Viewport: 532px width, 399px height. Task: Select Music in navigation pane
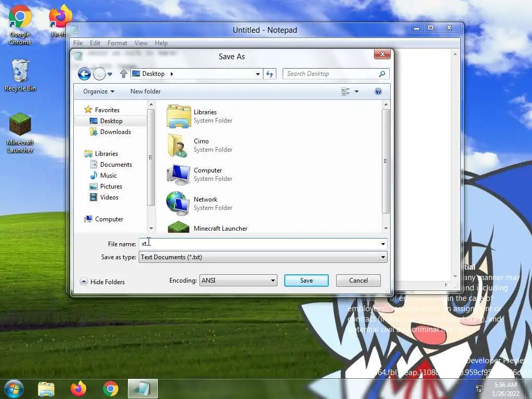108,176
